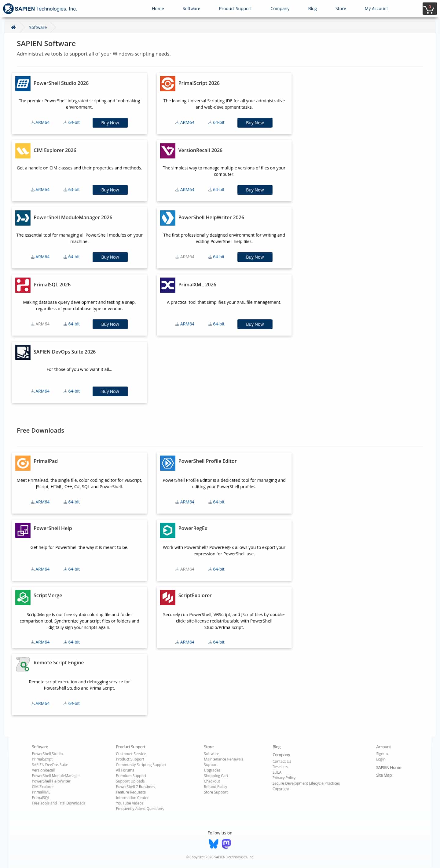Open the Company menu in top navigation

[280, 9]
